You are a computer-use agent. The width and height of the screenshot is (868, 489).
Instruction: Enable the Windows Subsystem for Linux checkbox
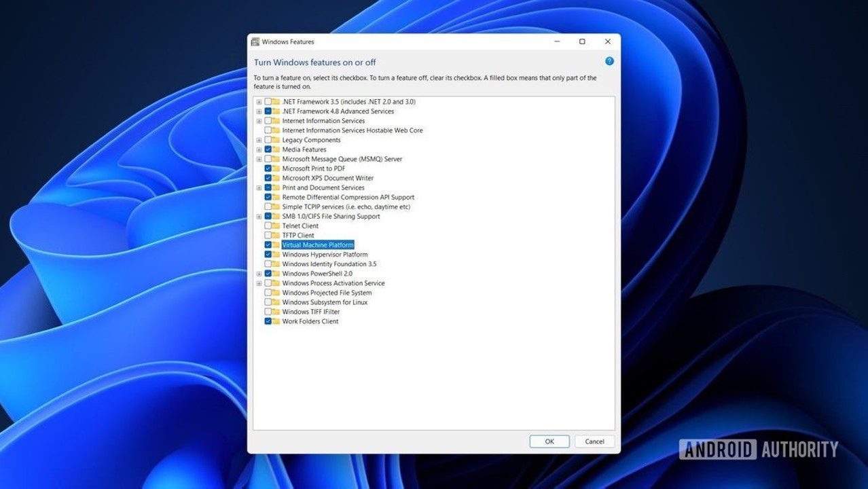click(x=268, y=302)
